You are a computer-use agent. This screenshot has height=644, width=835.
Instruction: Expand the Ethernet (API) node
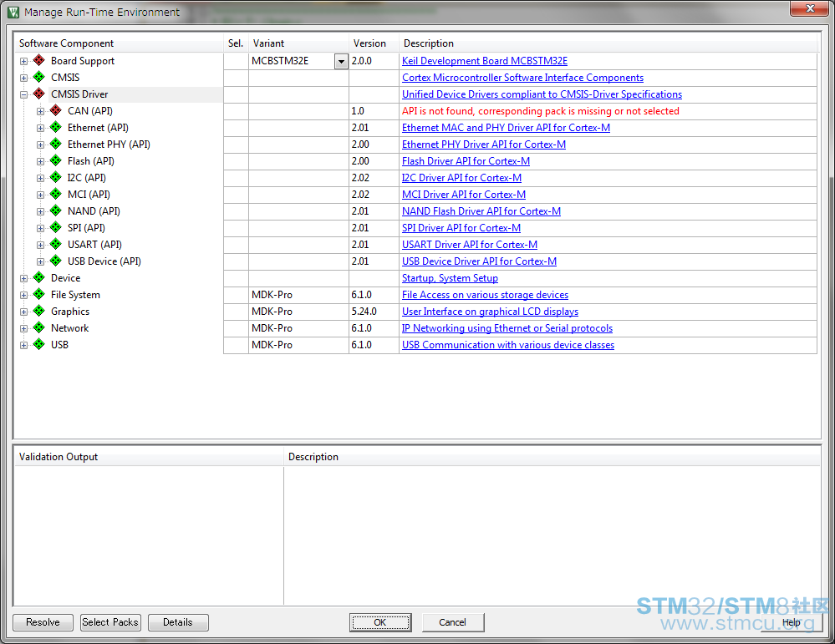(40, 129)
